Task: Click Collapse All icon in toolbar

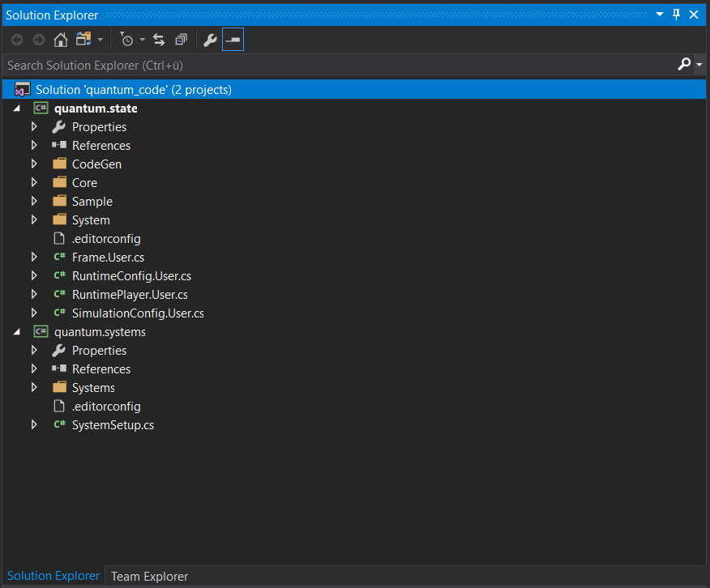Action: [181, 40]
